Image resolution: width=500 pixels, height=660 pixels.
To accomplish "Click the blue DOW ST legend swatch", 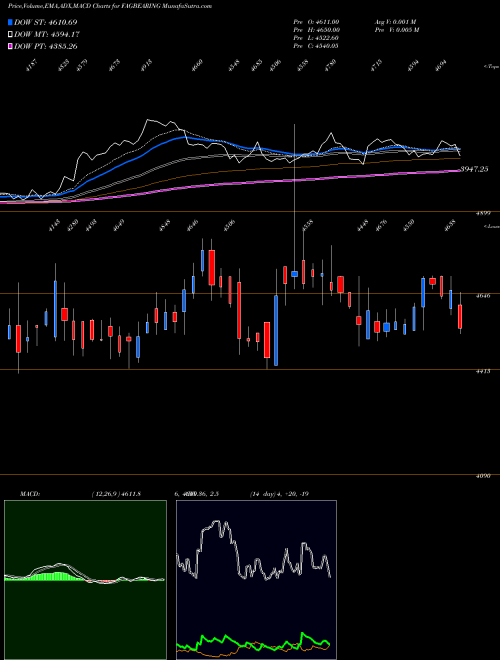I will (x=10, y=22).
